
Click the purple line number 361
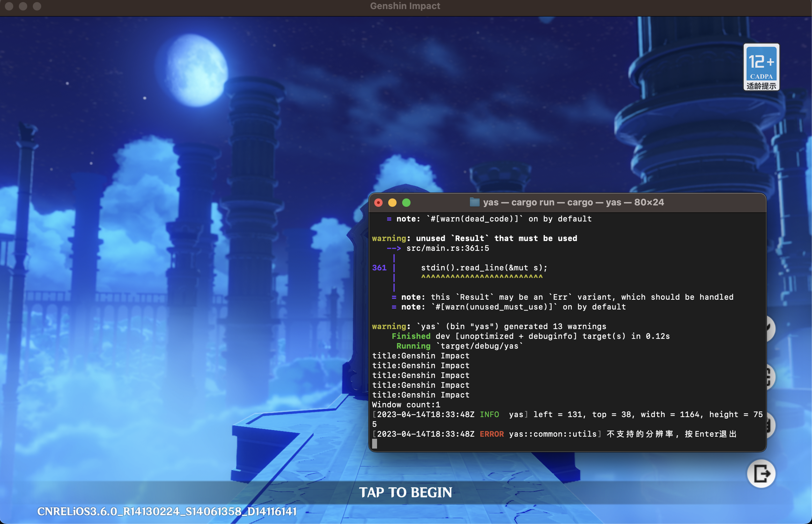(379, 268)
